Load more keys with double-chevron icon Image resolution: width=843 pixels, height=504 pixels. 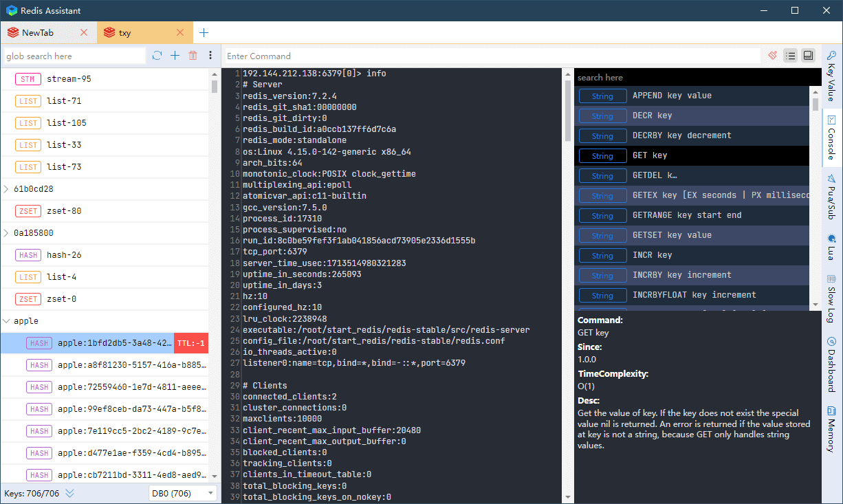click(x=69, y=493)
